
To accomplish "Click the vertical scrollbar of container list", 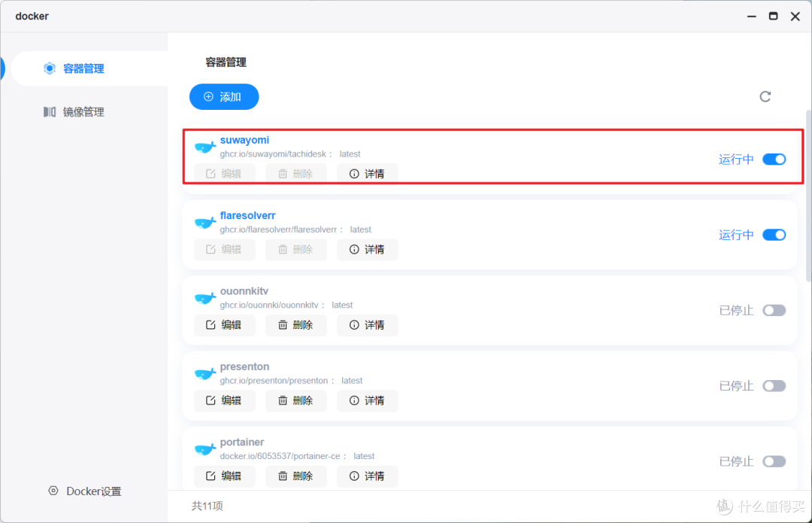I will click(x=808, y=196).
